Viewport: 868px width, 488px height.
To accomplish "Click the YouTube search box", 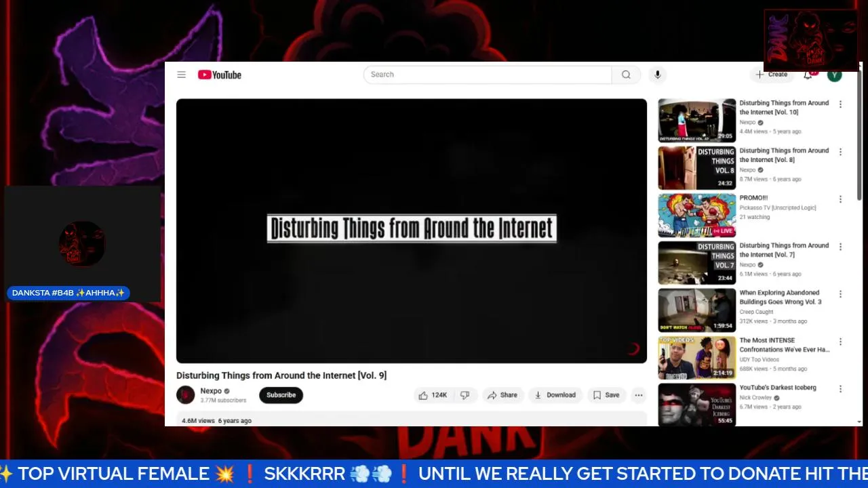I will point(488,75).
